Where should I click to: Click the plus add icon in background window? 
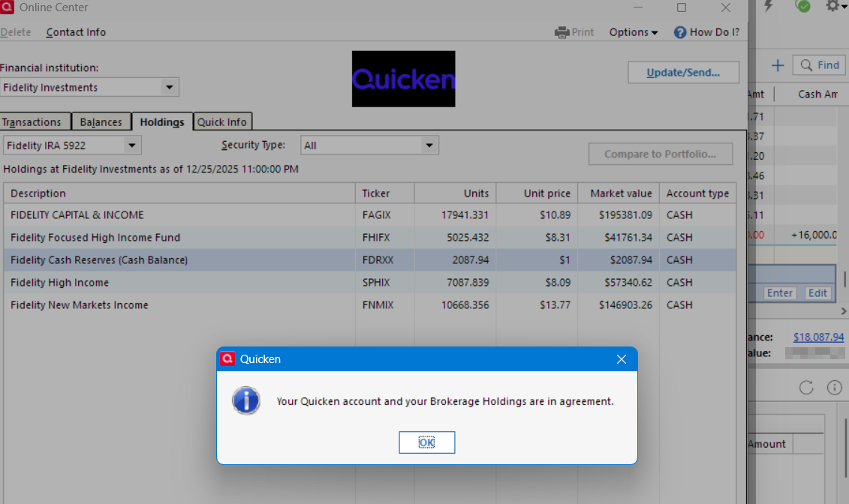pos(778,65)
